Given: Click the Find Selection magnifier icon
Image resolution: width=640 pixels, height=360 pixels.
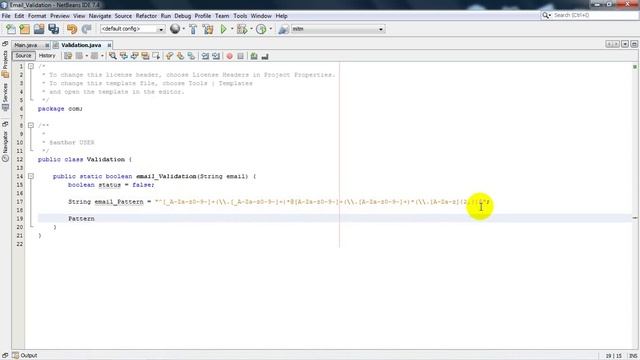Looking at the screenshot, I should click(x=113, y=56).
